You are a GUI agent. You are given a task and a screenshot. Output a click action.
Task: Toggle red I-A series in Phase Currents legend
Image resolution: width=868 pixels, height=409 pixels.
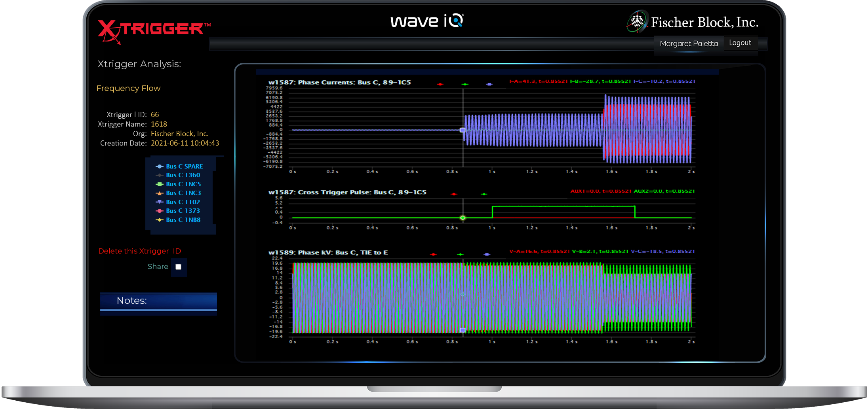tap(440, 84)
